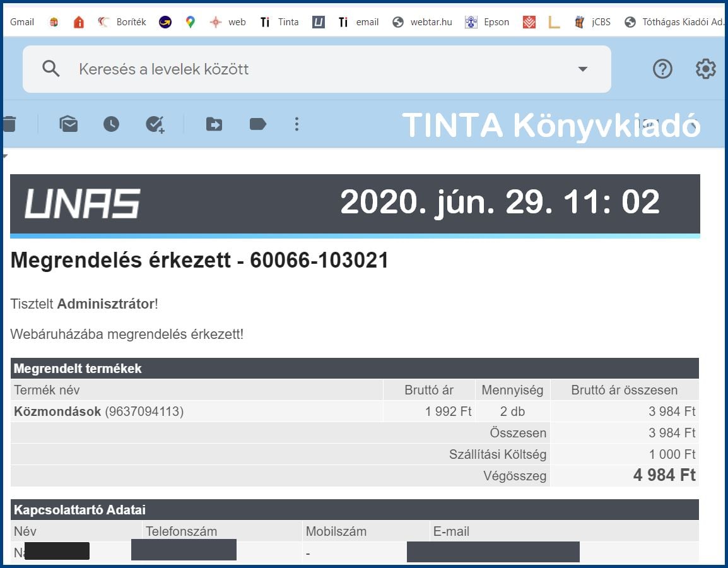Snooze the email with clock icon
Screen dimensions: 728x568
[x=111, y=124]
